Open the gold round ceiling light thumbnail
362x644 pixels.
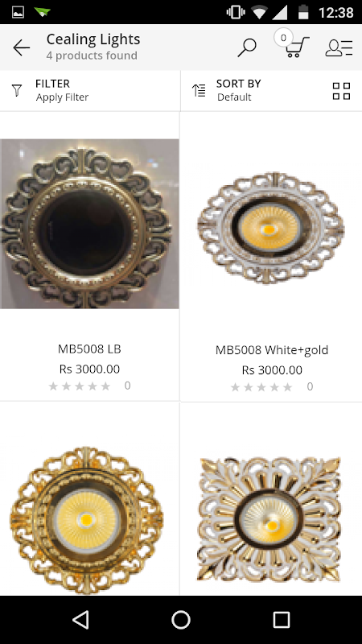point(87,520)
